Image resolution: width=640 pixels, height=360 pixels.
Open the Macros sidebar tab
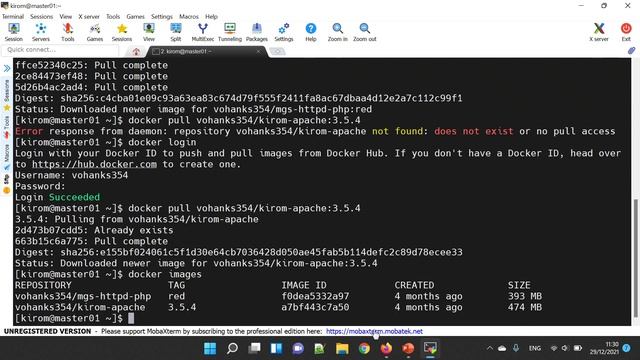pyautogui.click(x=7, y=157)
